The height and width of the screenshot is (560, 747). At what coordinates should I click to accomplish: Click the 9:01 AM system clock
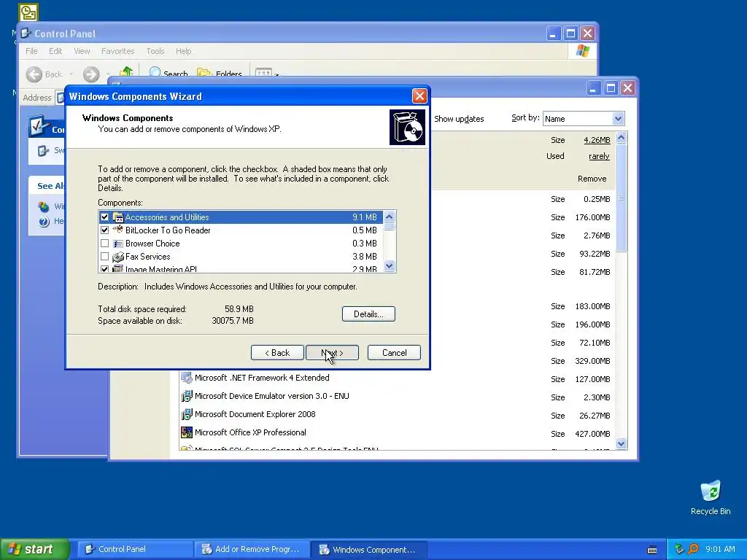(x=720, y=549)
